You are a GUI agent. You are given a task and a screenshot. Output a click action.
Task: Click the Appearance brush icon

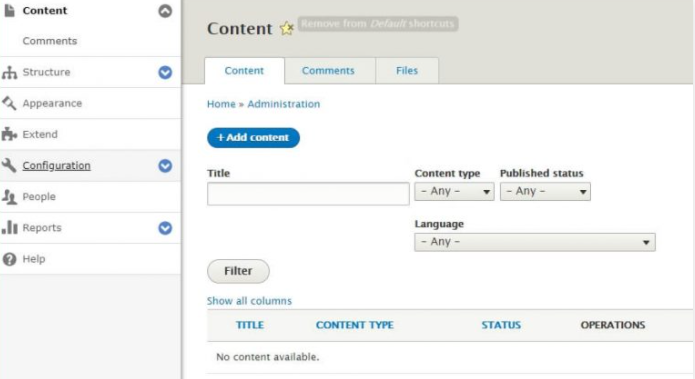[9, 103]
